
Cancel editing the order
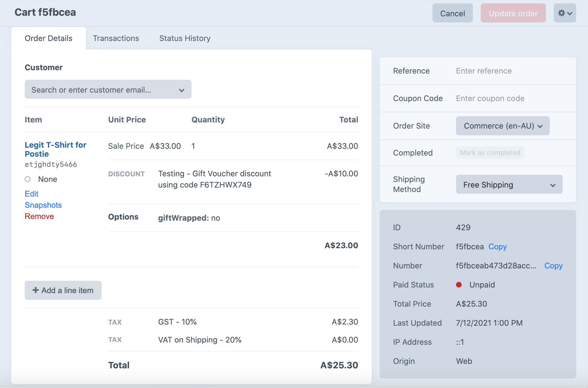452,13
